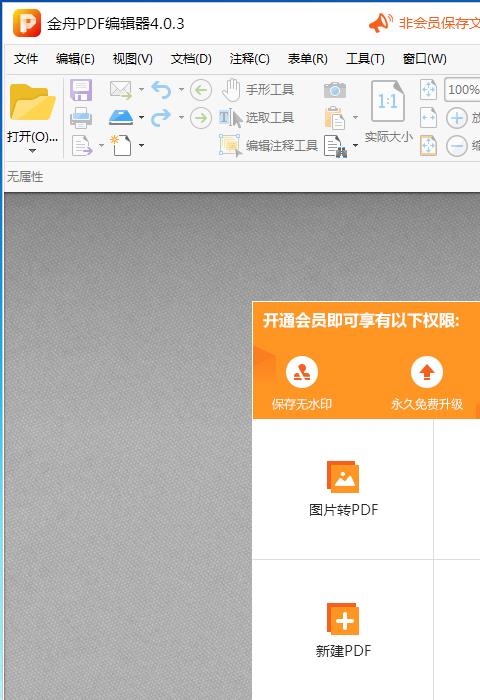Click the 非会员保存文 notice text

click(x=439, y=23)
